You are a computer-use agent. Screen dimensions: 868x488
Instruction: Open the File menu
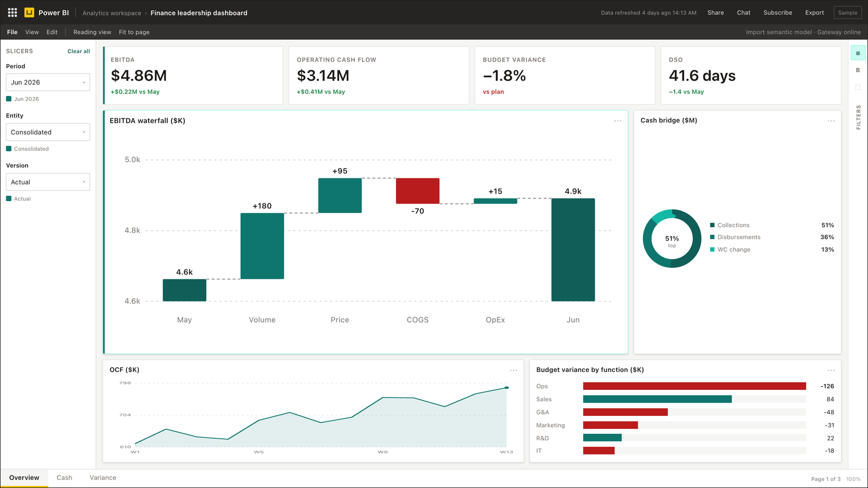coord(12,32)
